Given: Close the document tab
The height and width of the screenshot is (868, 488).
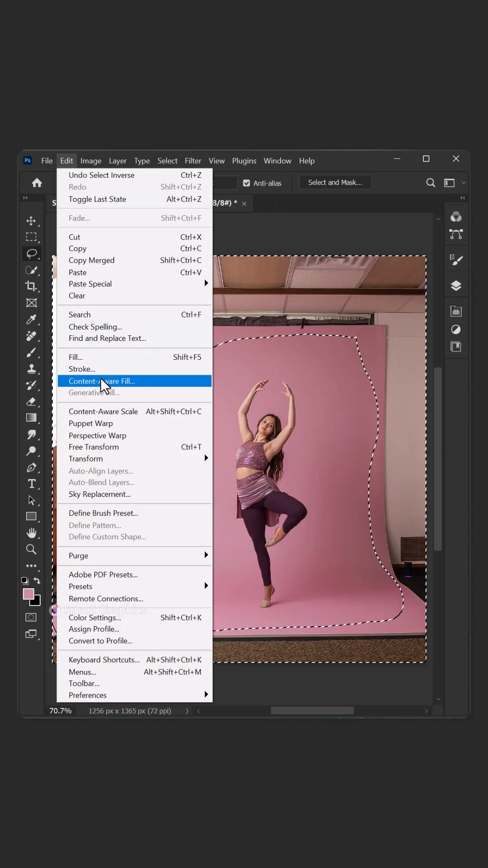Looking at the screenshot, I should point(244,204).
